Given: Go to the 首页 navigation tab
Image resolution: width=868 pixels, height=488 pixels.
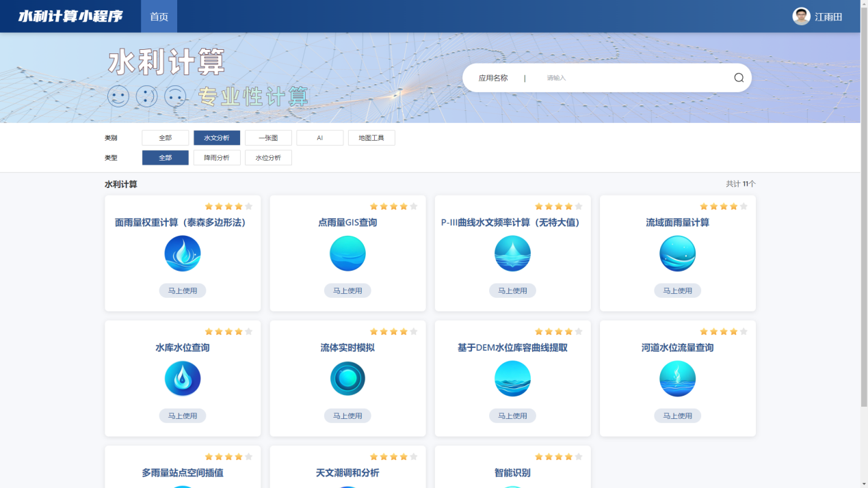Looking at the screenshot, I should (x=159, y=16).
